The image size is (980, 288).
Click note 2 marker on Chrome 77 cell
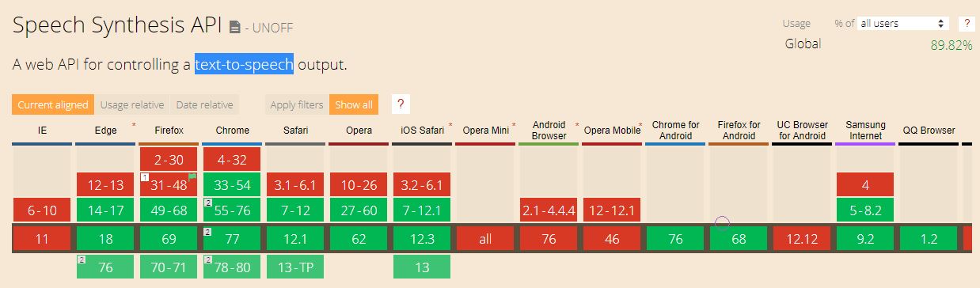207,232
